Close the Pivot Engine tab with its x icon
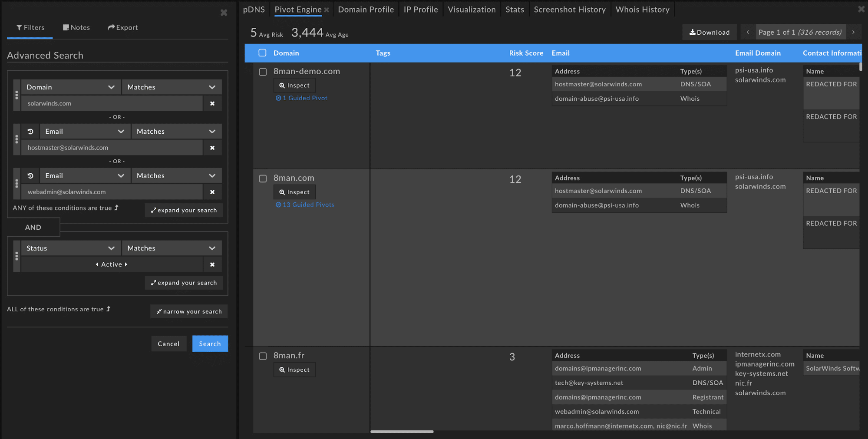Screen dimensions: 868x439 [x=327, y=10]
